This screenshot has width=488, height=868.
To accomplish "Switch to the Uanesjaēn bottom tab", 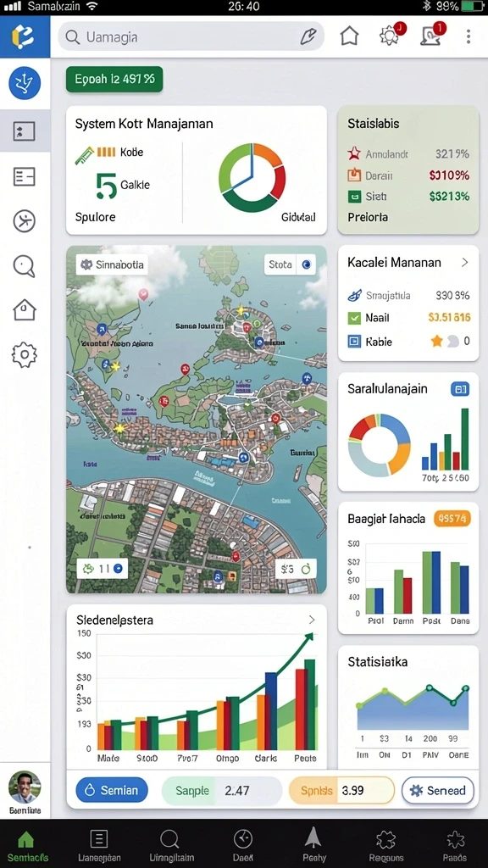I will click(x=99, y=845).
